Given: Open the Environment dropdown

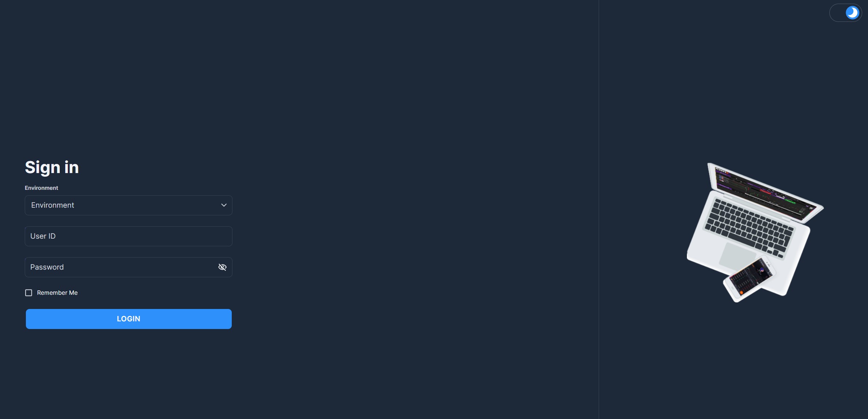Looking at the screenshot, I should tap(128, 205).
